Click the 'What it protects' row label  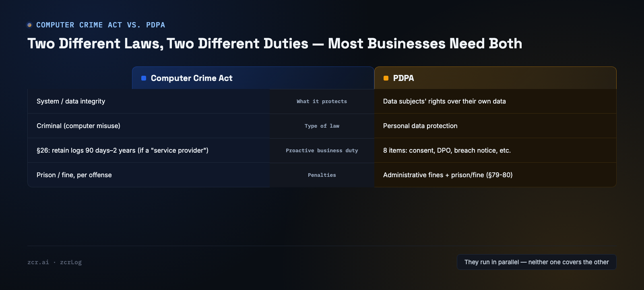(322, 101)
